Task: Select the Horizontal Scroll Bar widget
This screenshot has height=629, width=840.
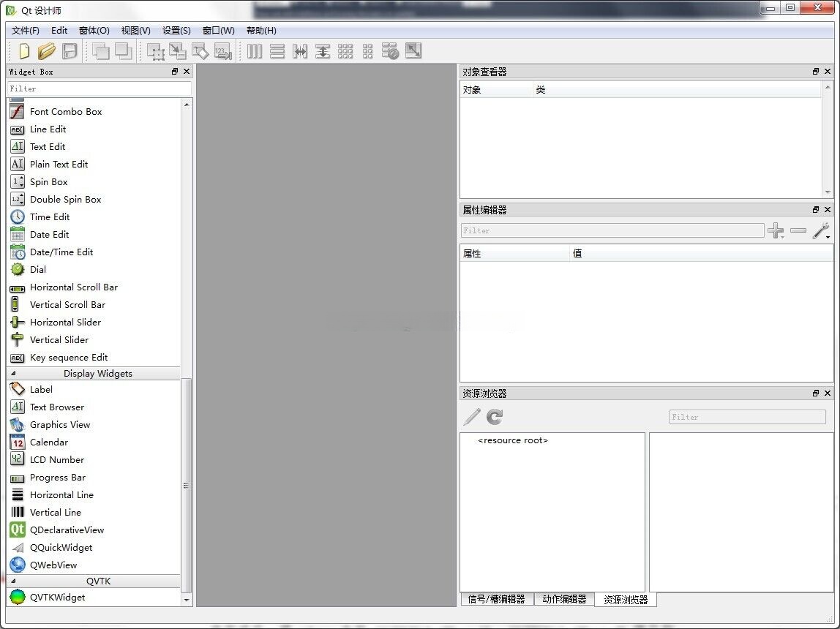Action: (94, 287)
